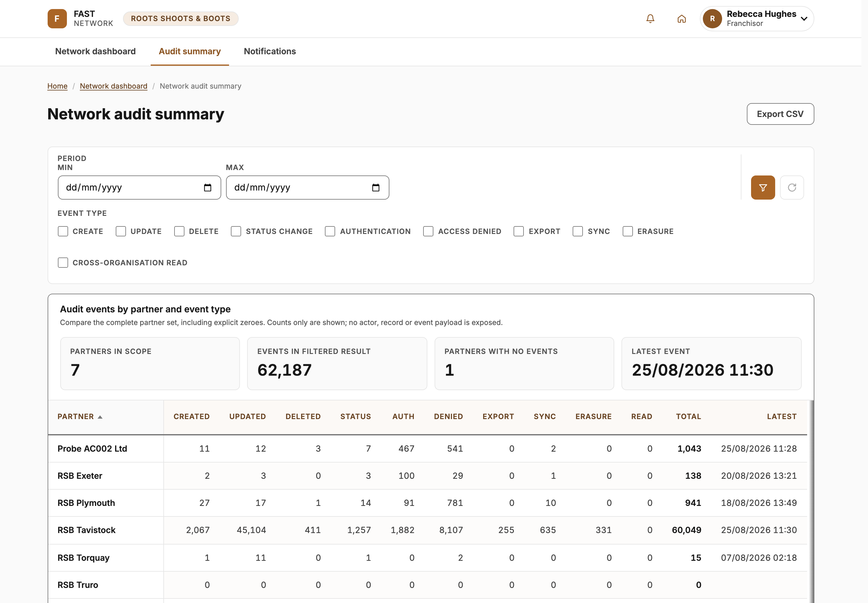This screenshot has height=603, width=868.
Task: Check the ACCESS DENIED filter
Action: (428, 231)
